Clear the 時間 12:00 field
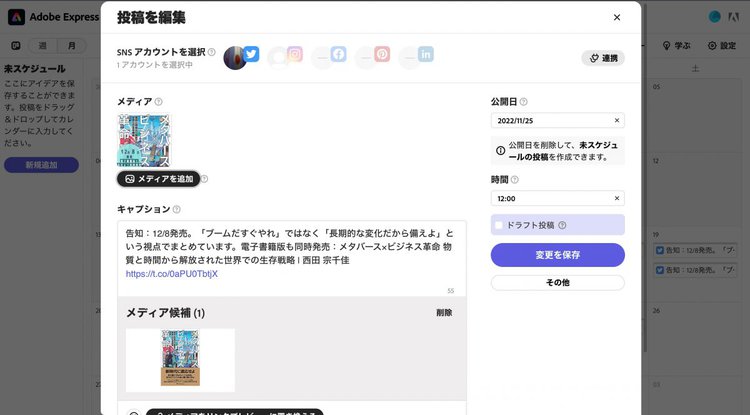750x415 pixels. pos(616,198)
